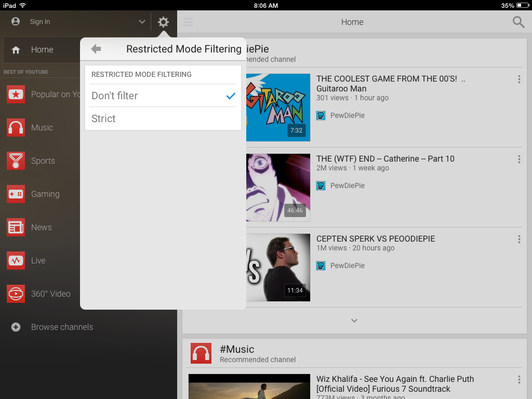532x399 pixels.
Task: Open Live category label
Action: coord(38,261)
